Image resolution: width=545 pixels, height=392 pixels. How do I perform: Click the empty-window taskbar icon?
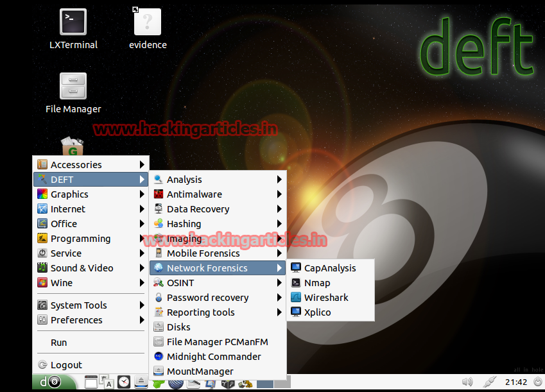point(91,382)
